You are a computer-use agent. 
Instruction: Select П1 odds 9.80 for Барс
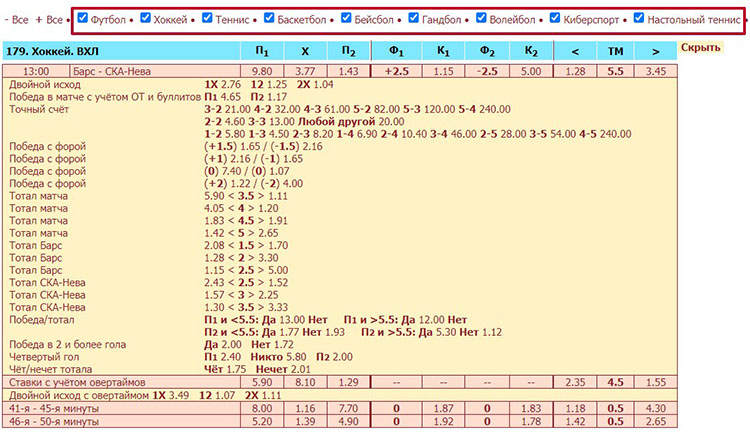pyautogui.click(x=262, y=71)
